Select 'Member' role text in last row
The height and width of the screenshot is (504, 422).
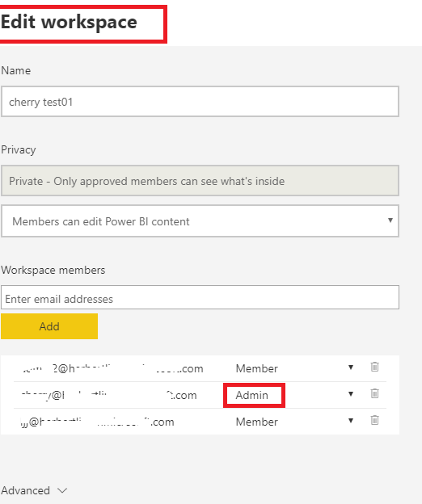tap(256, 422)
